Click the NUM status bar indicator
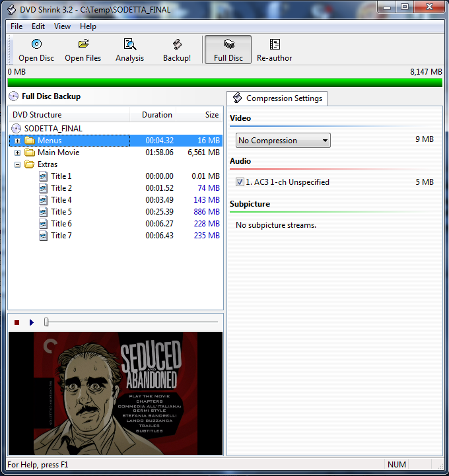Image resolution: width=449 pixels, height=476 pixels. [x=397, y=465]
